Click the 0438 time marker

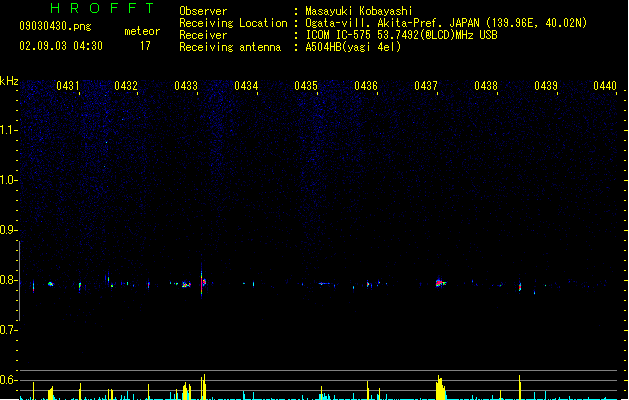[486, 86]
